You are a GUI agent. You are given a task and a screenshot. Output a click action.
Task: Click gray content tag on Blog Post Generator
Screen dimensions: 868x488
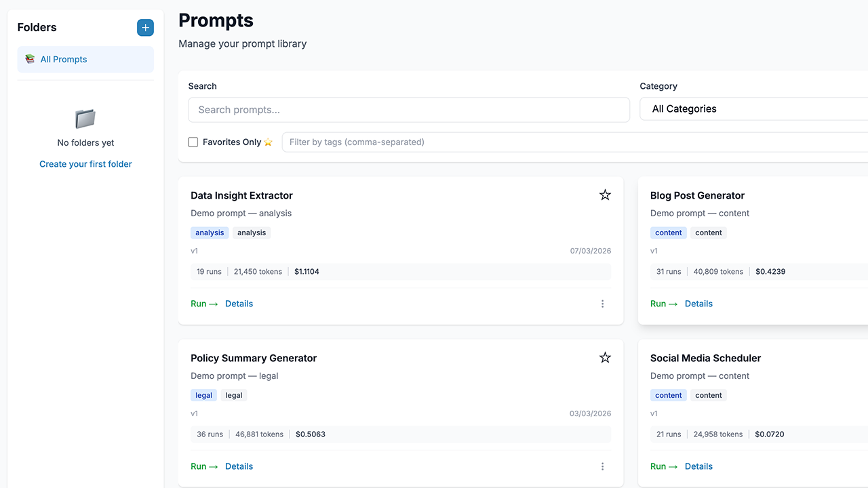point(709,232)
